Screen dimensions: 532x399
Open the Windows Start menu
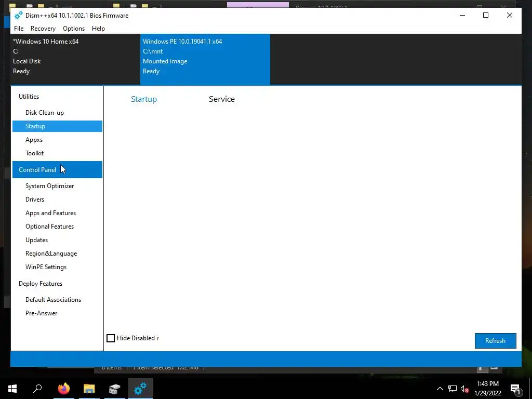[x=12, y=389]
